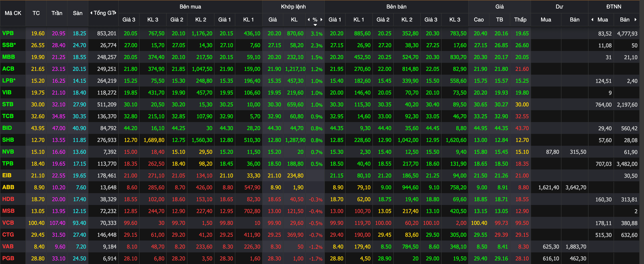Click HDB percent change -0.3%

point(315,200)
